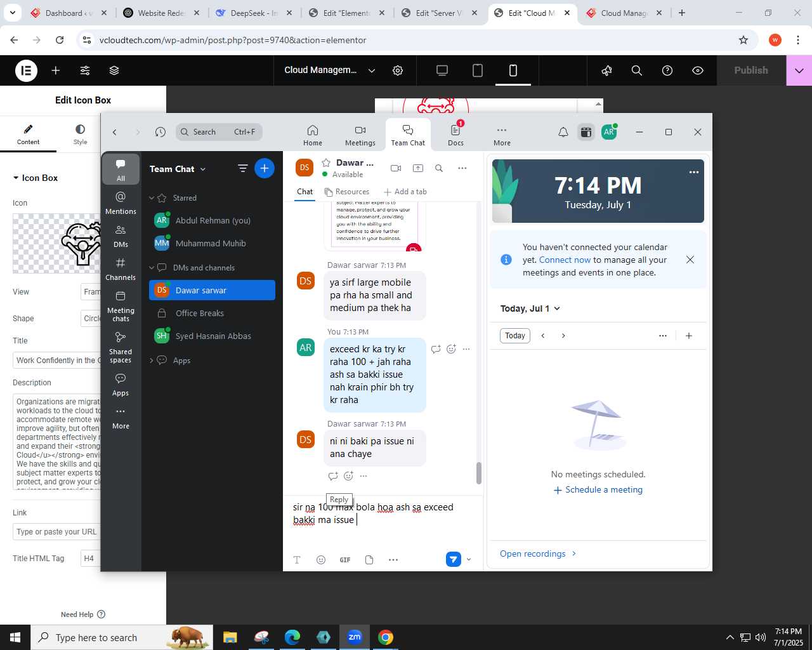812x650 pixels.
Task: Open the Office Breaks channel
Action: pos(212,313)
